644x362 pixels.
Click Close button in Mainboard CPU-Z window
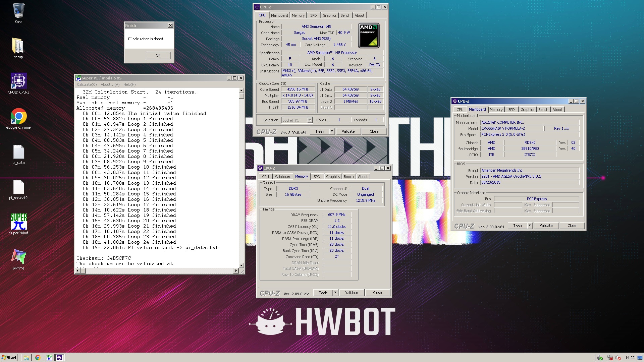(572, 226)
